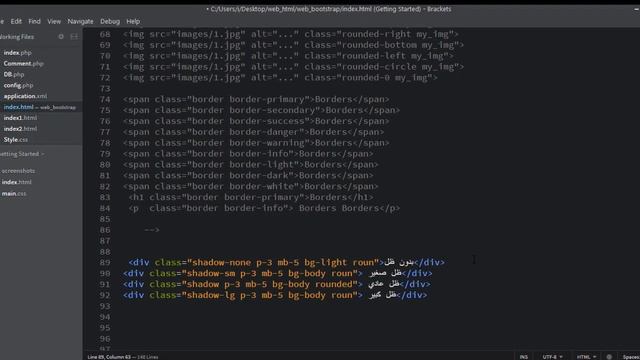Click line number 89 in gutter
The width and height of the screenshot is (640, 360).
(x=105, y=262)
